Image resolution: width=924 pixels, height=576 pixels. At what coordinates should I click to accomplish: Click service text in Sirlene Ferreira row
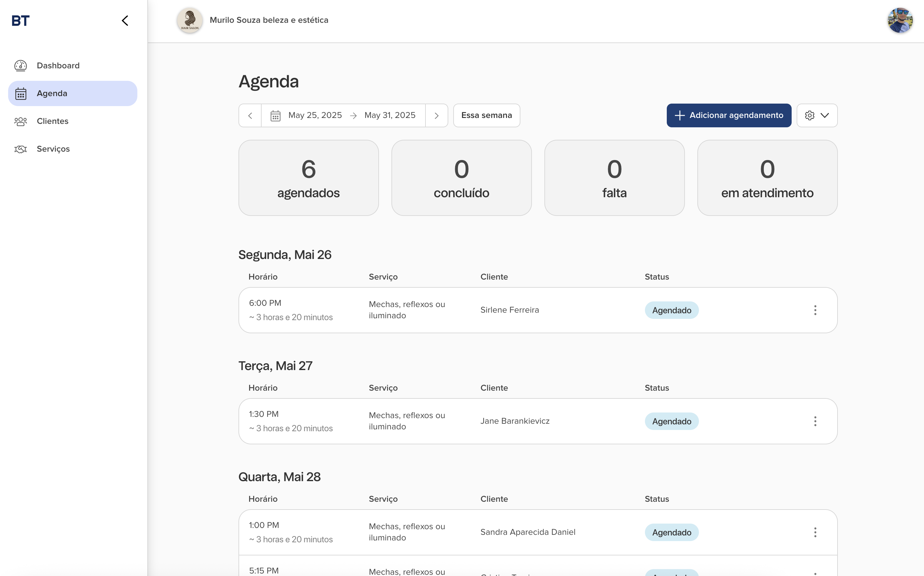[406, 310]
